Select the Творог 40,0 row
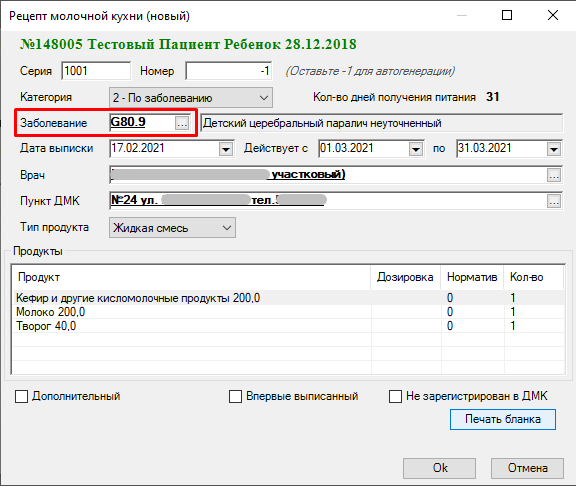The width and height of the screenshot is (576, 486). (288, 326)
